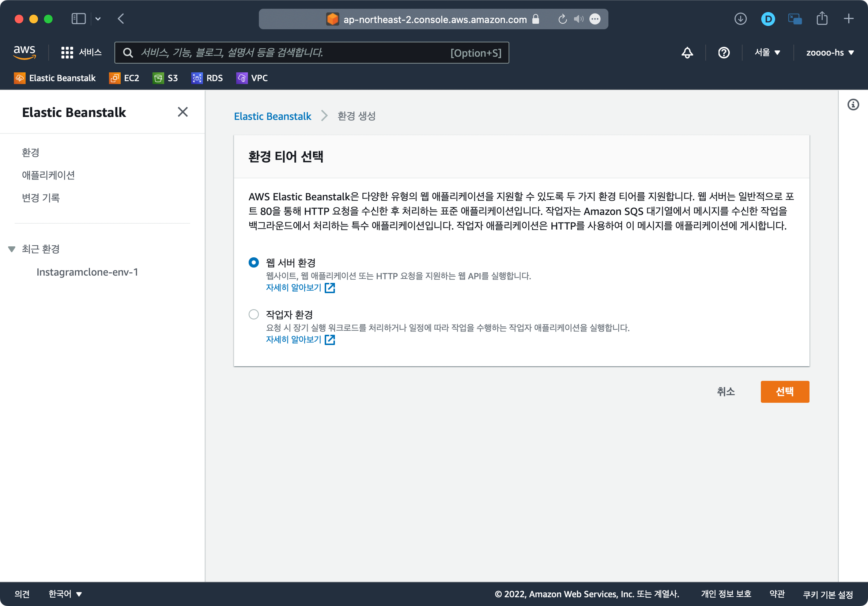
Task: Open the 서비스 grid menu icon
Action: [x=67, y=53]
